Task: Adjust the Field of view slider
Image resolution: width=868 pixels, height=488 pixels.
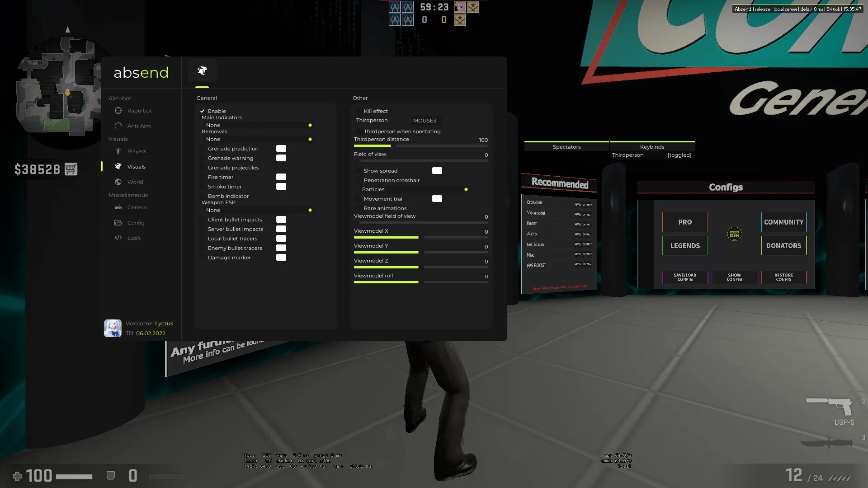Action: [421, 160]
